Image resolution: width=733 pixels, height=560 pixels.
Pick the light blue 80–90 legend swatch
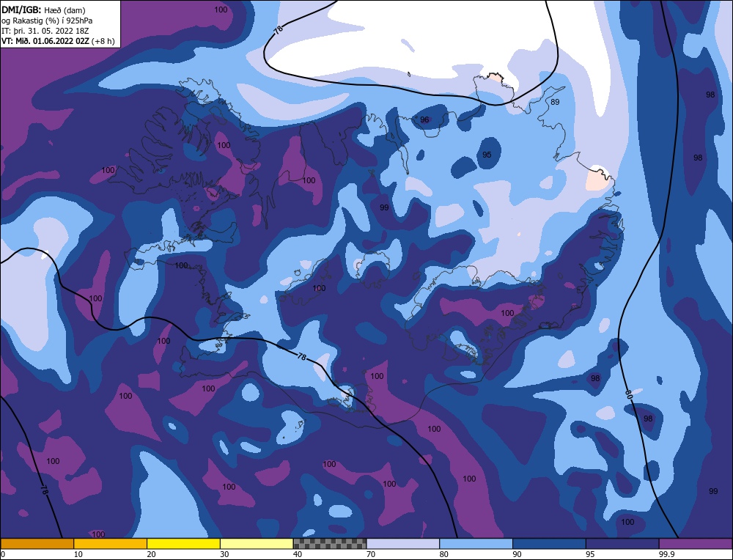click(x=476, y=544)
